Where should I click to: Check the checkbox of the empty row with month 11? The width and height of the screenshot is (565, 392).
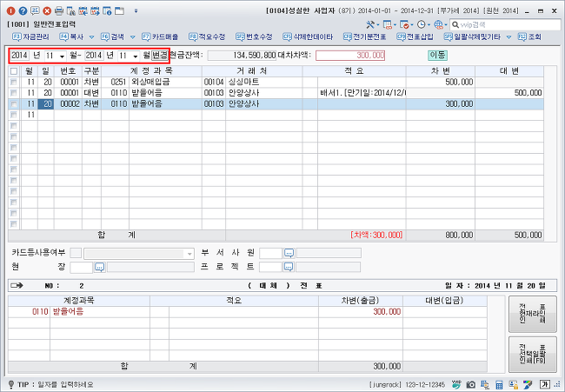click(14, 115)
